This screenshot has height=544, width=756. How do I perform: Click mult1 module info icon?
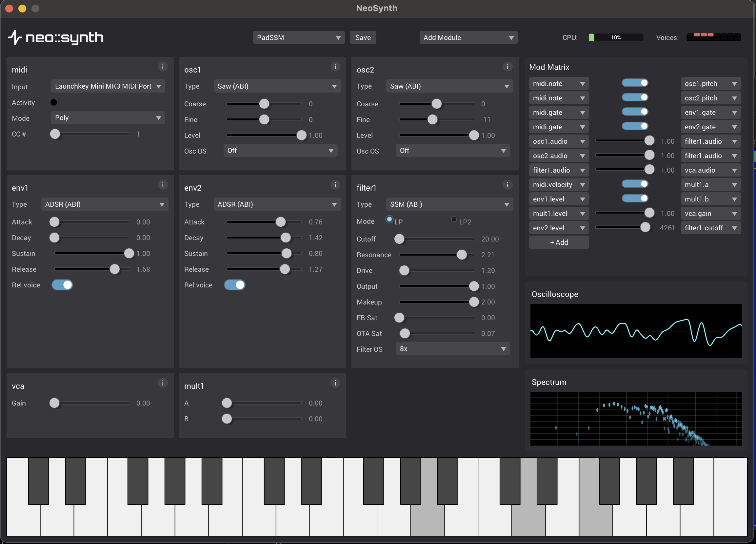click(335, 383)
